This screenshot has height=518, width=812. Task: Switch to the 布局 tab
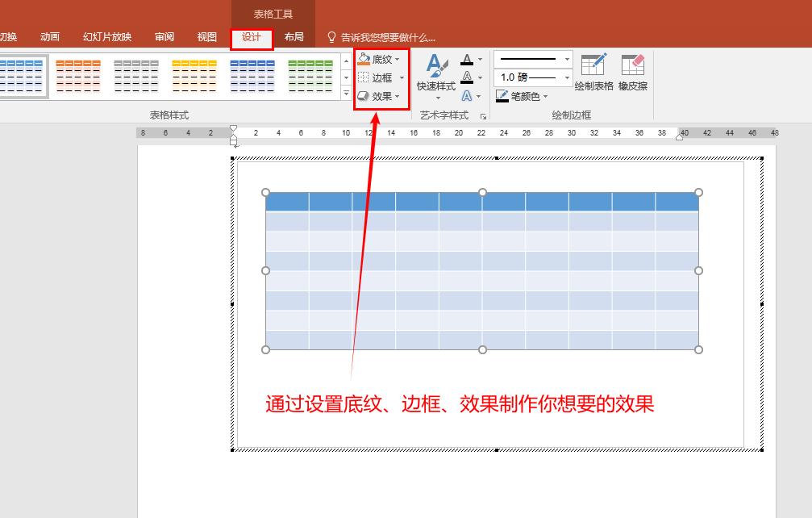tap(294, 37)
